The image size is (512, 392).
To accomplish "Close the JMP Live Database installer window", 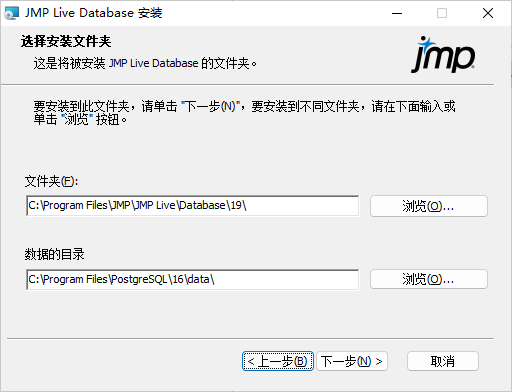I will 488,13.
